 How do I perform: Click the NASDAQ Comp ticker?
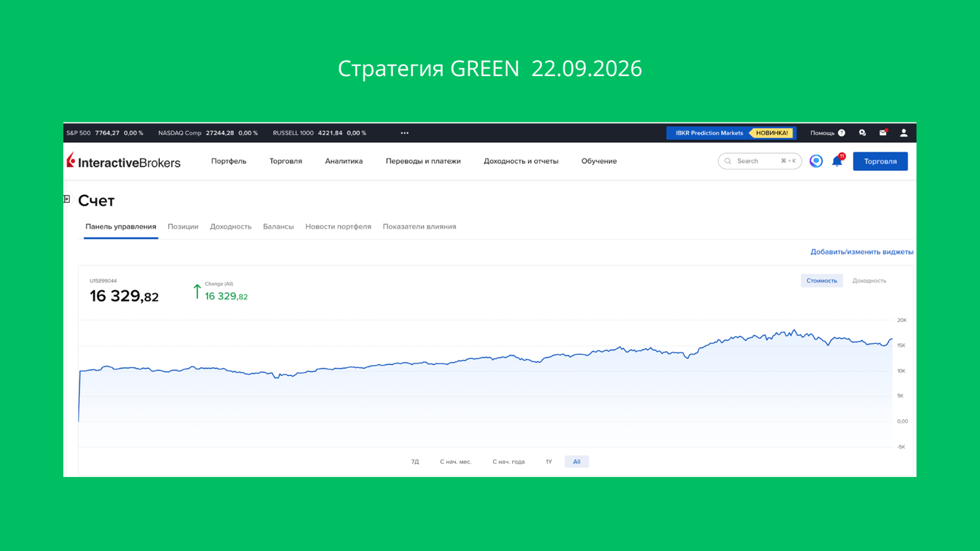208,133
